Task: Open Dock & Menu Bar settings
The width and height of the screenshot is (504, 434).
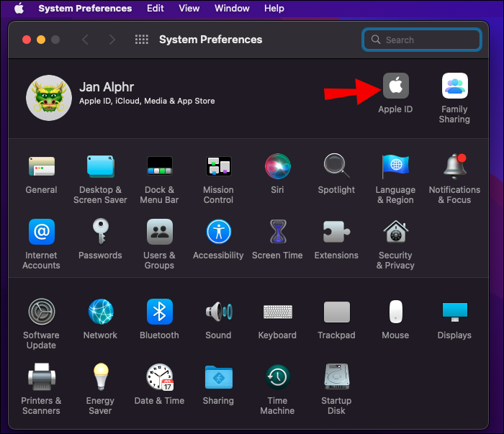Action: point(159,166)
